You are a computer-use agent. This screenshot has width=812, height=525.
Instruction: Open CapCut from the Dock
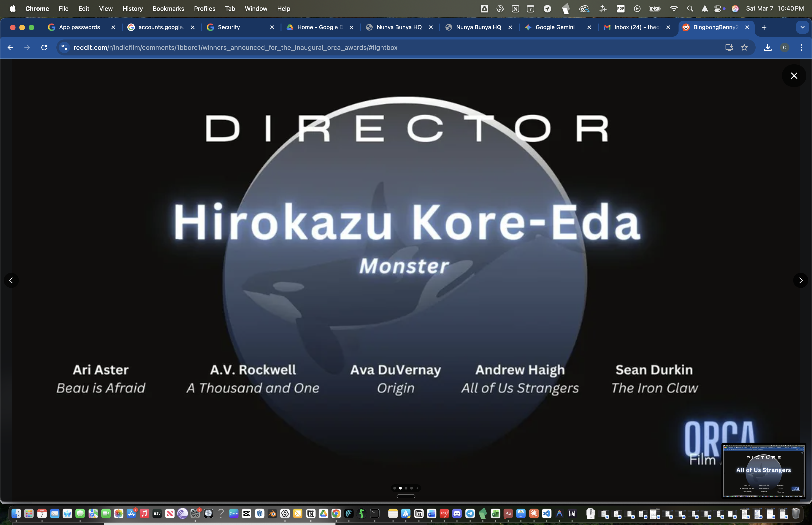[x=246, y=514]
